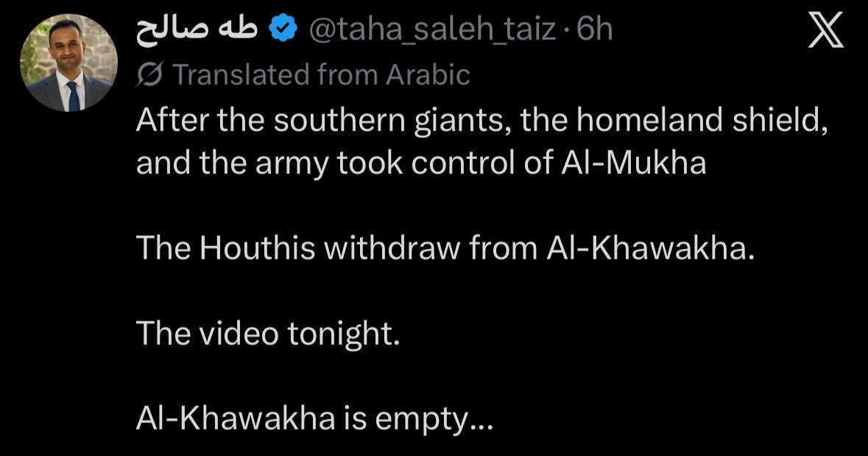
Task: Open the profile via the Arabic display name
Action: tap(197, 30)
